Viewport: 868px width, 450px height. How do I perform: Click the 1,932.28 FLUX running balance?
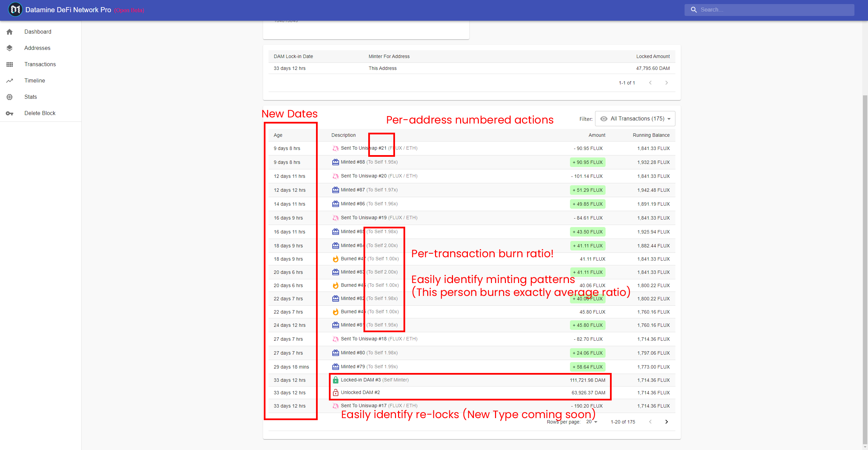coord(653,162)
